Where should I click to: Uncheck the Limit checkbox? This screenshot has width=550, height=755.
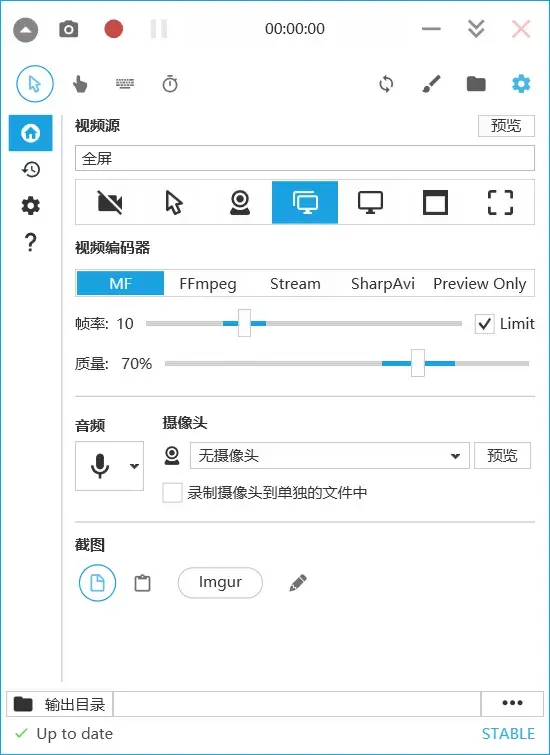(x=485, y=324)
